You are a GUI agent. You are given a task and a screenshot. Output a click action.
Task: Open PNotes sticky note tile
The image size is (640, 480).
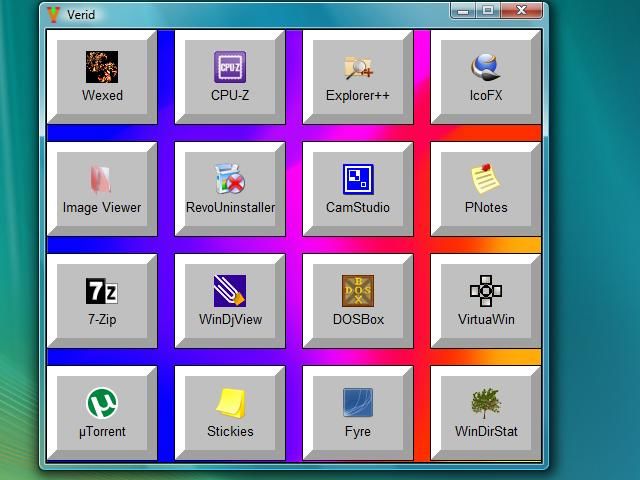[x=486, y=189]
